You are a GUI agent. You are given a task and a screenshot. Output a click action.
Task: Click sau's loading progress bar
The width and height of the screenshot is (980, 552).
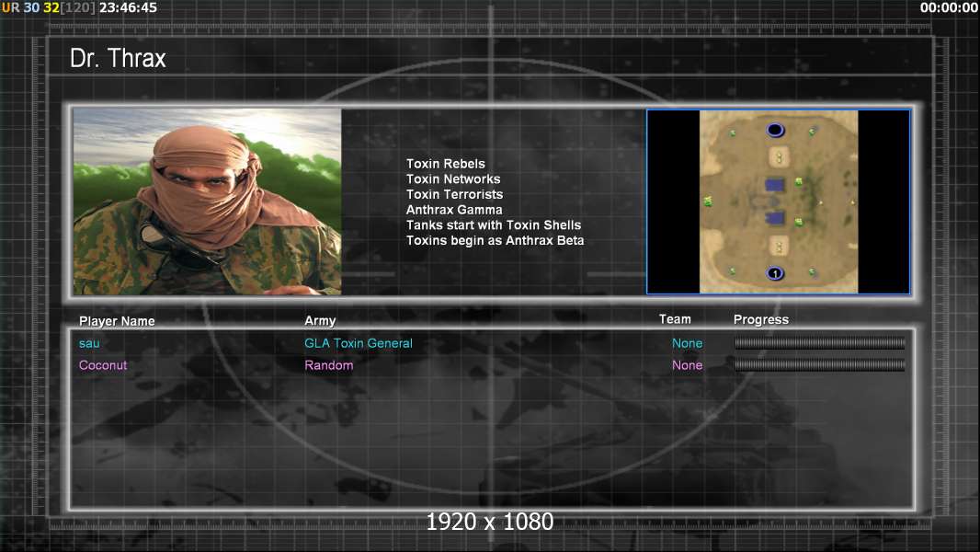pyautogui.click(x=819, y=342)
